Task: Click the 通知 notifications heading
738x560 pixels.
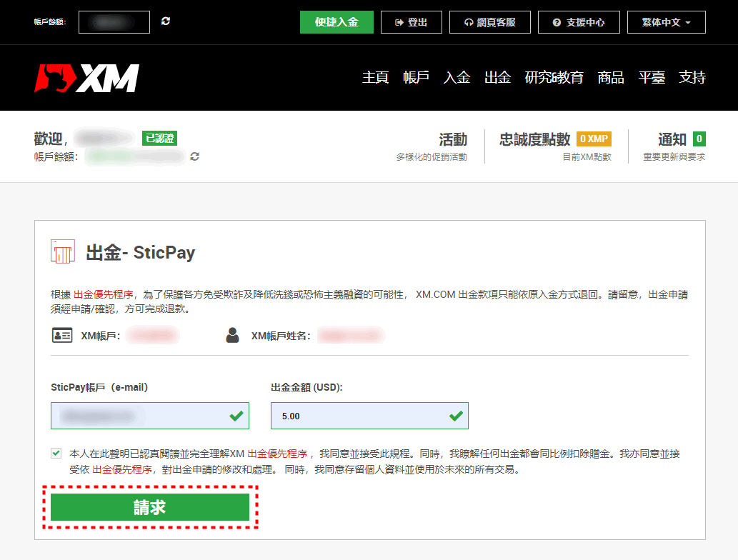Action: [672, 139]
